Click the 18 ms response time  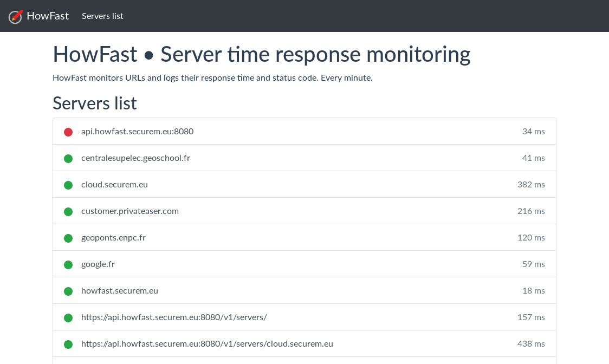533,290
